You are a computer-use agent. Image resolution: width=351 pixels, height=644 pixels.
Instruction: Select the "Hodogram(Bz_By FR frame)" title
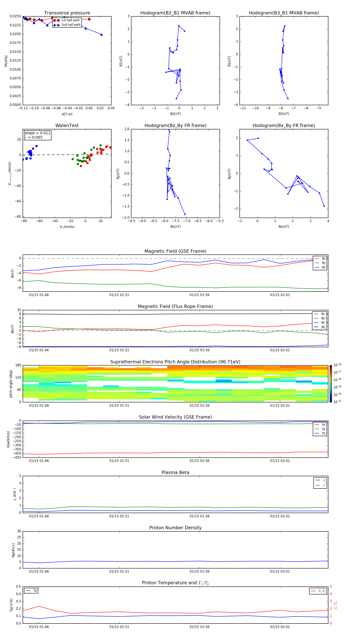175,125
